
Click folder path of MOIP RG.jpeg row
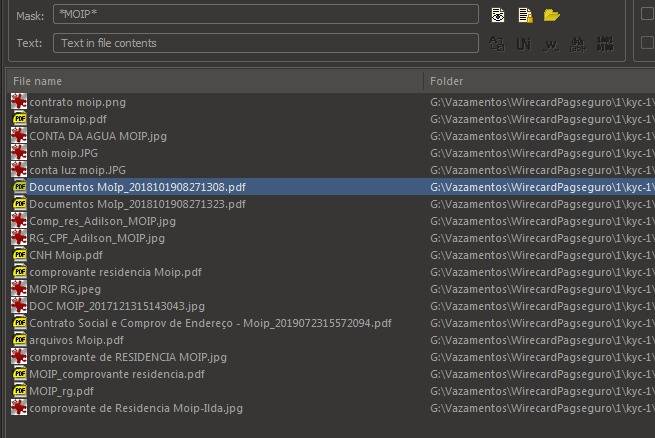pyautogui.click(x=542, y=289)
